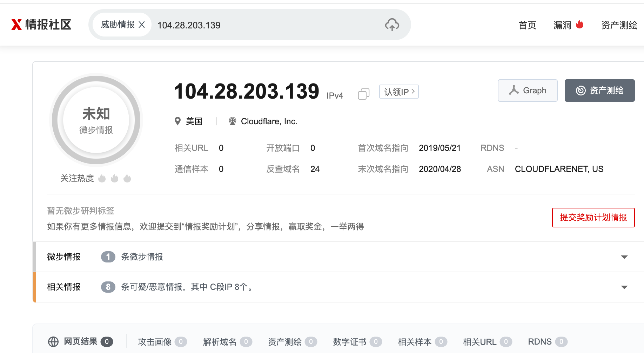
Task: Click the cloud upload icon in search bar
Action: [392, 25]
